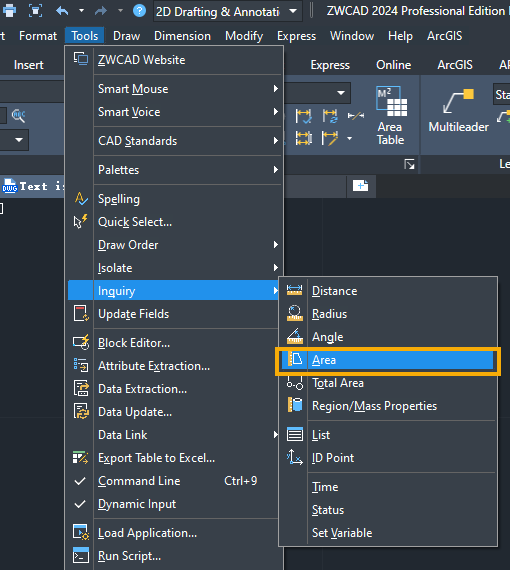Image resolution: width=510 pixels, height=570 pixels.
Task: Open the Draw menu
Action: (x=127, y=36)
